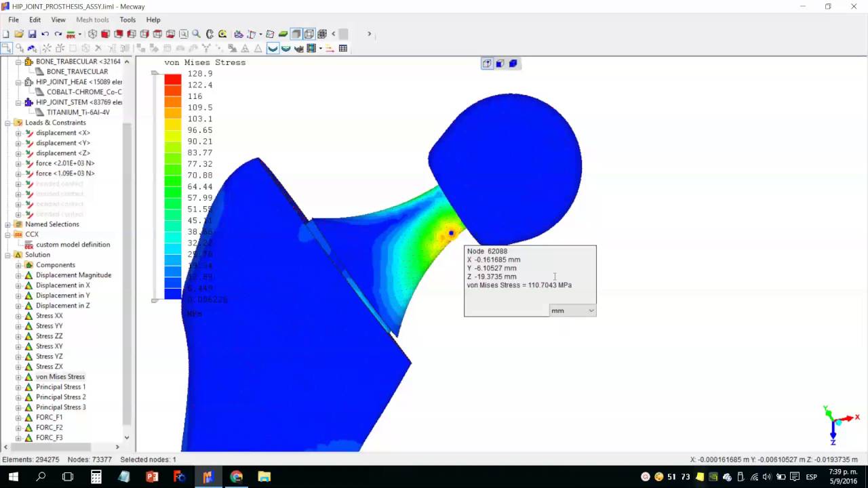Collapse the Solution node
Viewport: 868px width, 488px height.
point(7,255)
